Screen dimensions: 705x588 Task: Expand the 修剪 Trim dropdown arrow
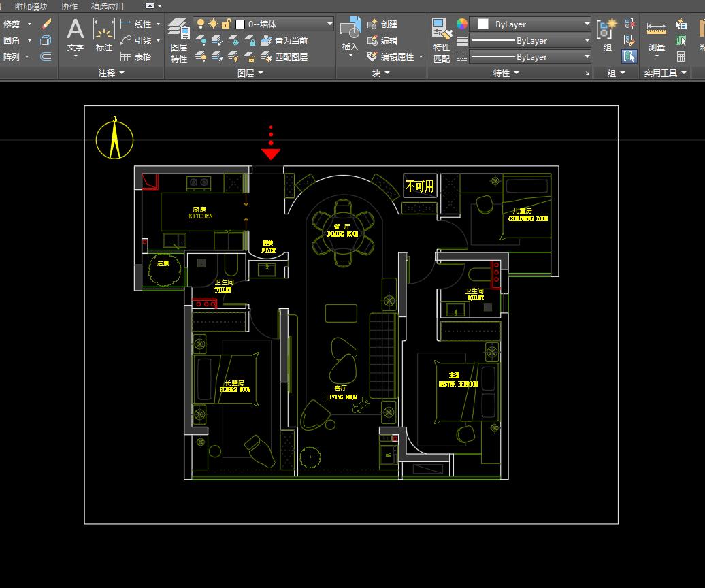[x=30, y=24]
